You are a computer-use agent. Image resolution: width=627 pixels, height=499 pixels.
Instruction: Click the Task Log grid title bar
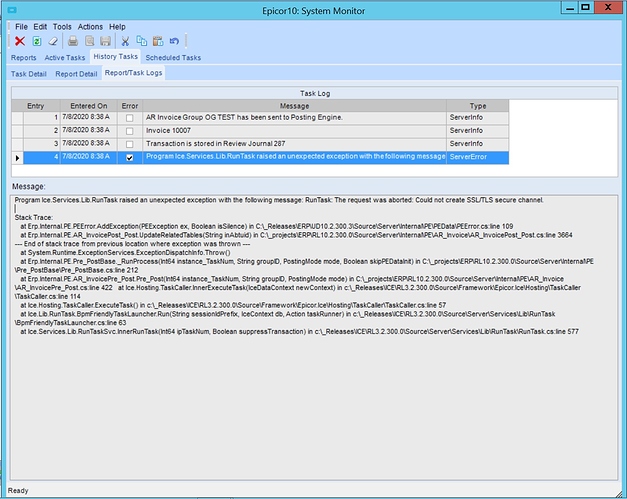(x=315, y=93)
